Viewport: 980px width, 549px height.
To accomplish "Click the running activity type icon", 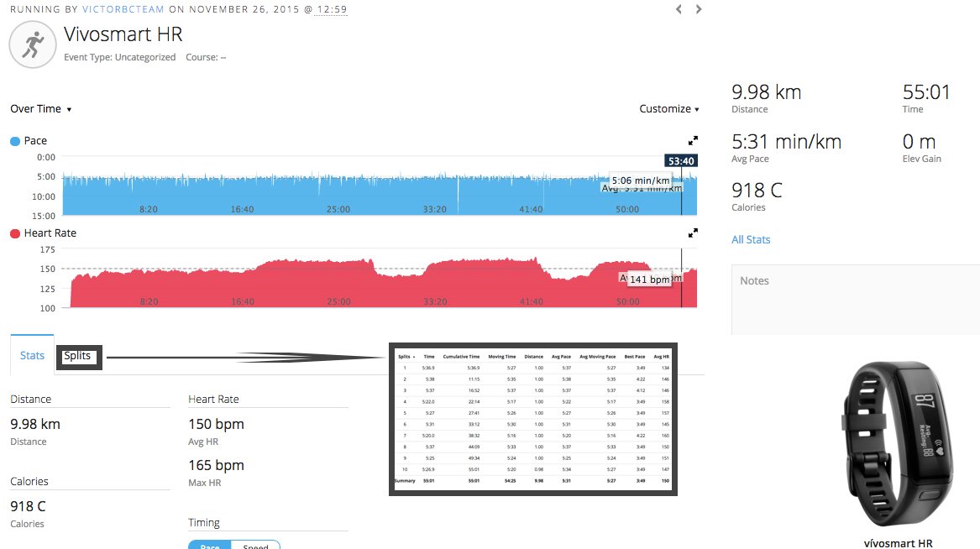I will (33, 45).
